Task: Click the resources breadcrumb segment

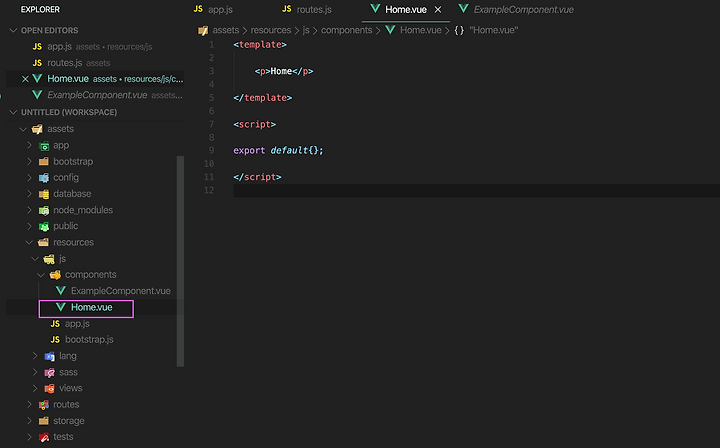Action: point(270,30)
